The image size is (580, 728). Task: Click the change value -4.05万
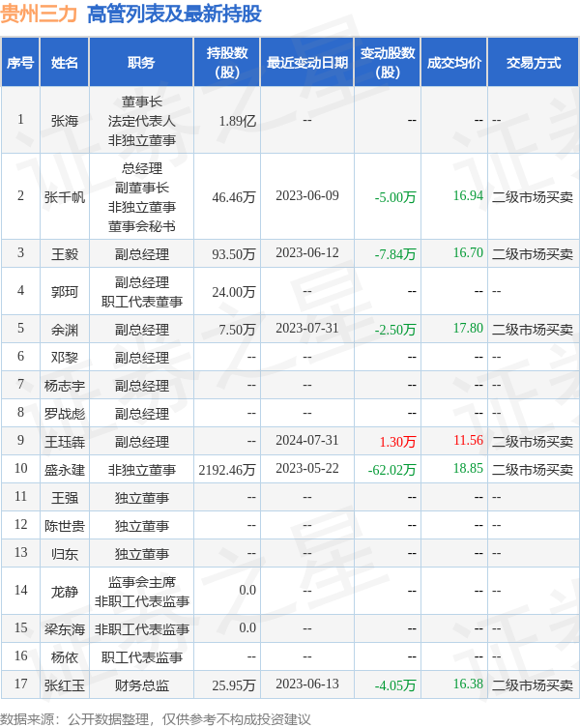pyautogui.click(x=395, y=685)
